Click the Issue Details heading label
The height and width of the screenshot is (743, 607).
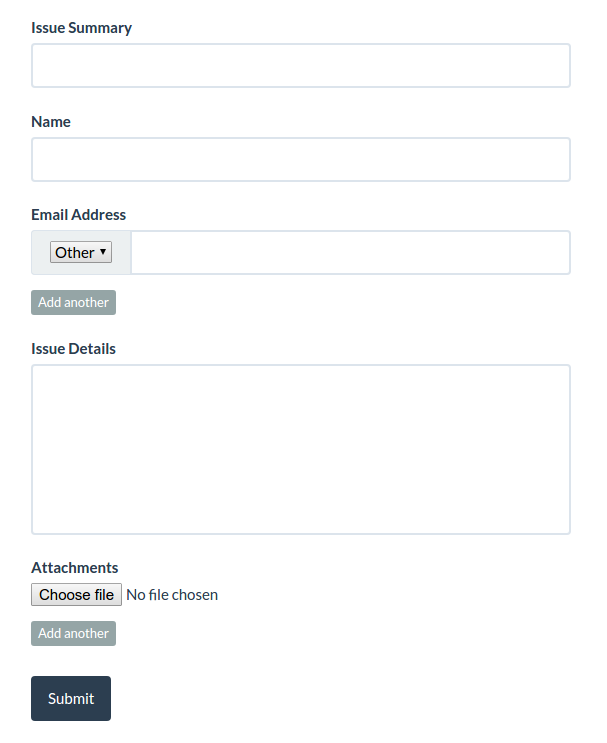73,349
